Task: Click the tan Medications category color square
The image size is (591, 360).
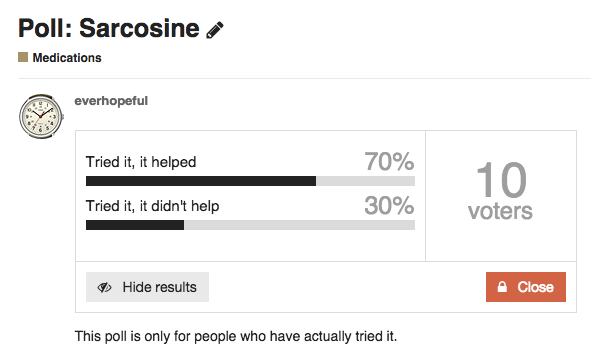Action: click(23, 57)
